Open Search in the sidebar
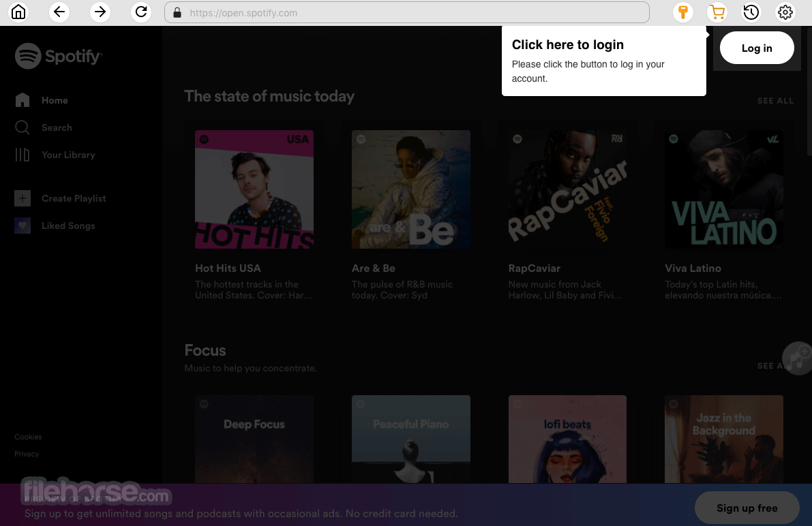The height and width of the screenshot is (526, 812). click(x=44, y=127)
